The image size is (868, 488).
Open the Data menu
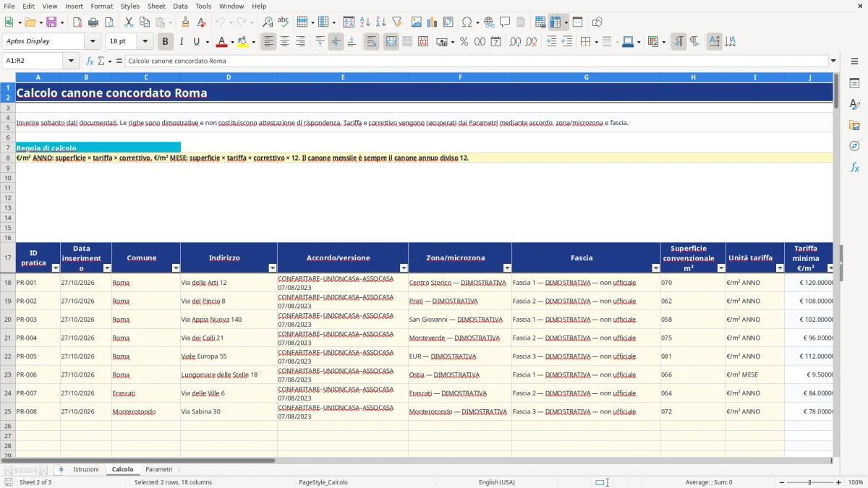point(180,6)
